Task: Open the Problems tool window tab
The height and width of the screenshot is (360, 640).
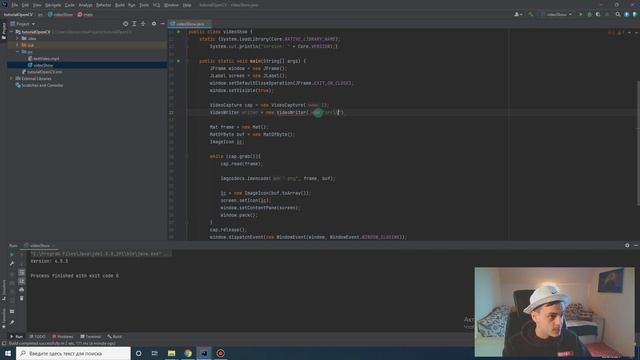Action: (x=63, y=336)
